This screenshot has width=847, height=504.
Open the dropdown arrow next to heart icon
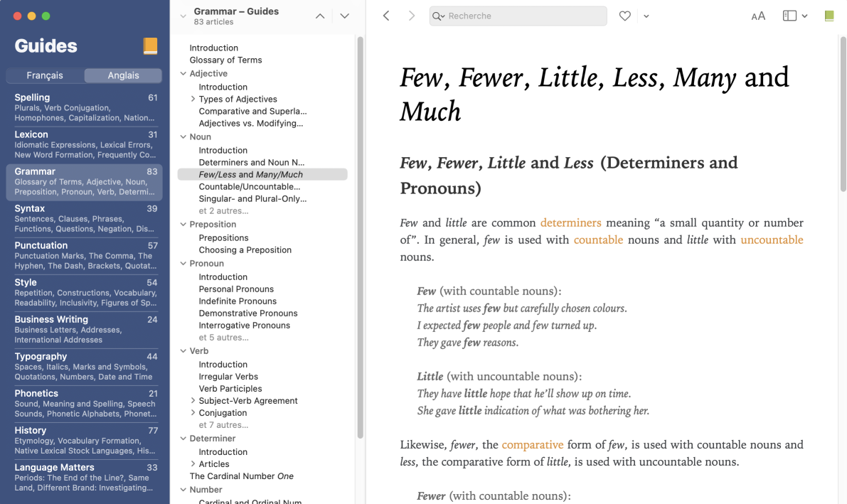pyautogui.click(x=646, y=16)
